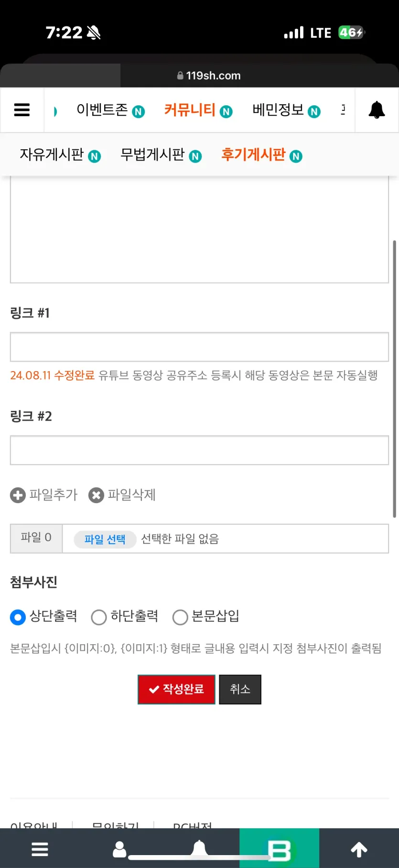Screen dimensions: 399x868
Task: Open the bottom bar hamburger menu icon
Action: point(40,850)
